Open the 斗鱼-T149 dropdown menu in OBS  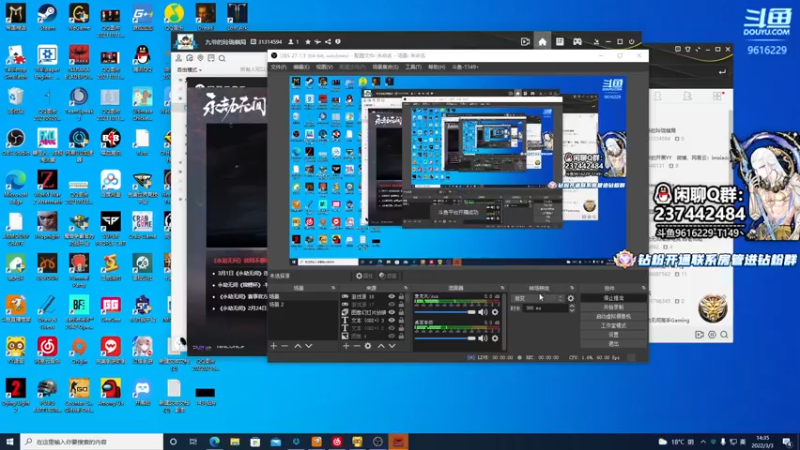(x=465, y=67)
